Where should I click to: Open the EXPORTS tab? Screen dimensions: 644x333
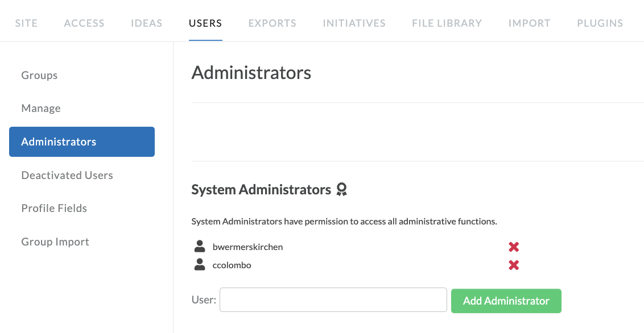[273, 23]
